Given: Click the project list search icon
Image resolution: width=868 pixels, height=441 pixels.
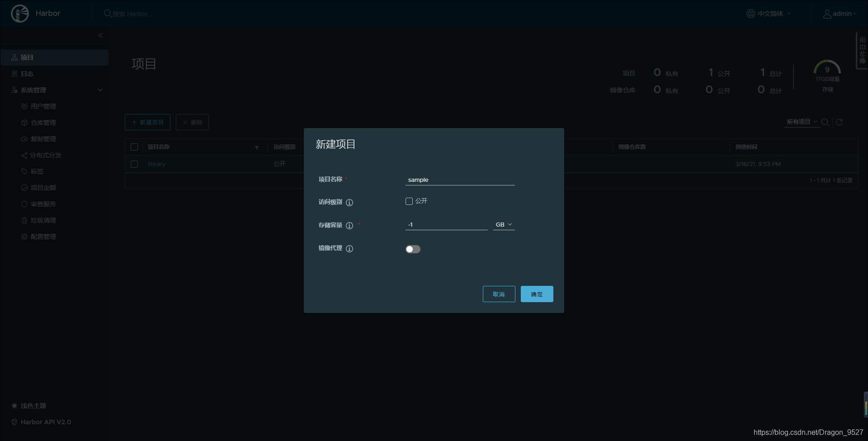Looking at the screenshot, I should 825,122.
